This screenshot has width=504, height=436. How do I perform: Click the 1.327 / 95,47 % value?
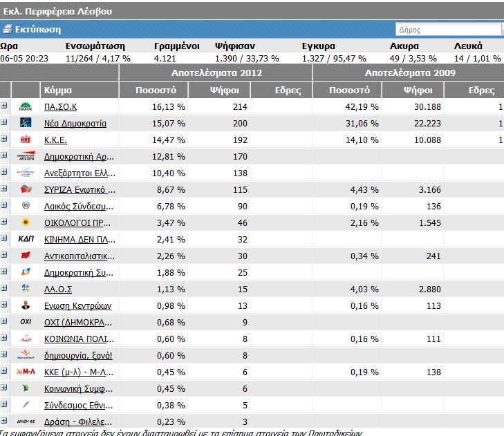[334, 59]
